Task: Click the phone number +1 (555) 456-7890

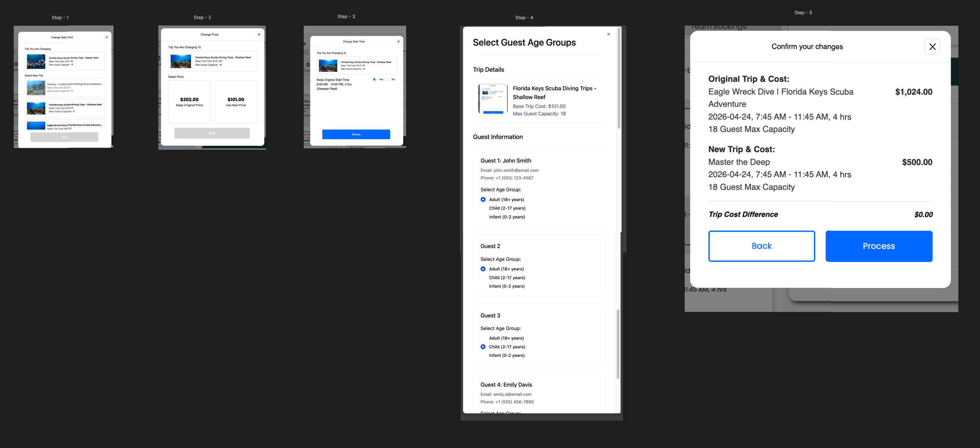Action: [x=514, y=402]
